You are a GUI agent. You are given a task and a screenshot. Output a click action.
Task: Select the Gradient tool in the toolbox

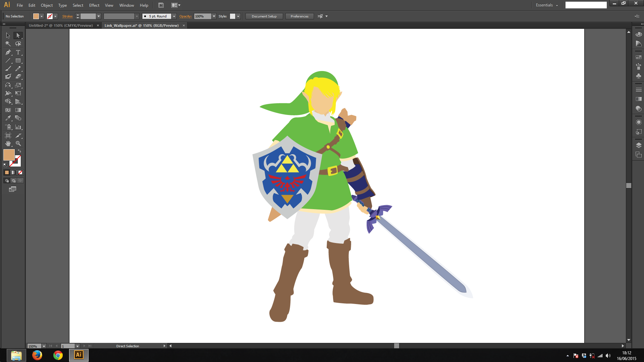(x=18, y=110)
